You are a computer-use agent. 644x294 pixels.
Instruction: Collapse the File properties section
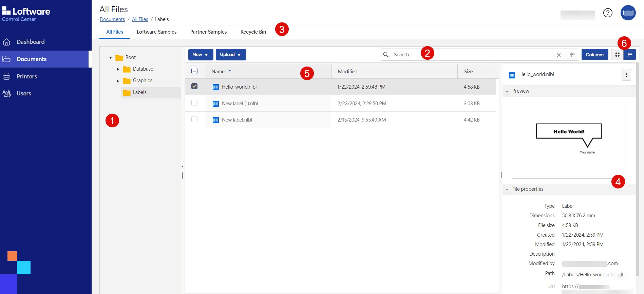pos(507,189)
